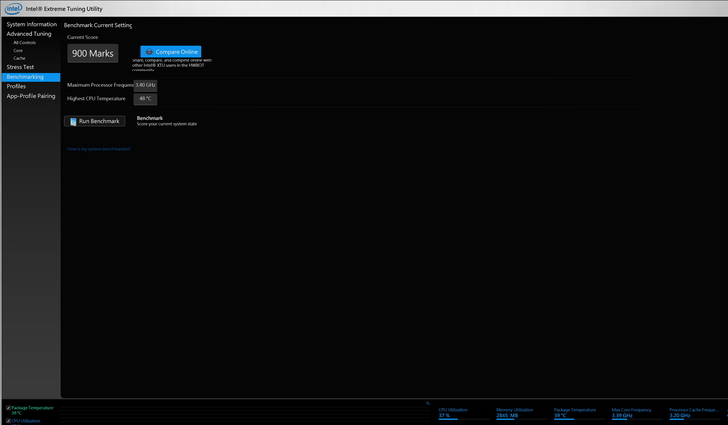Click the CPU Utilization monitor tile
Screen dimensions: 728x425
coord(463,413)
